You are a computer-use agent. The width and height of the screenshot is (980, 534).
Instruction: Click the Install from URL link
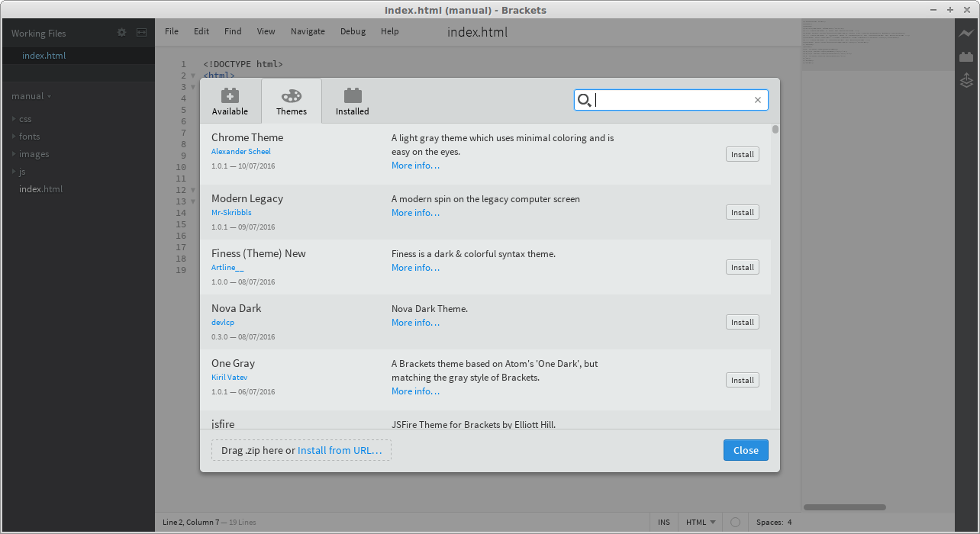(x=340, y=450)
